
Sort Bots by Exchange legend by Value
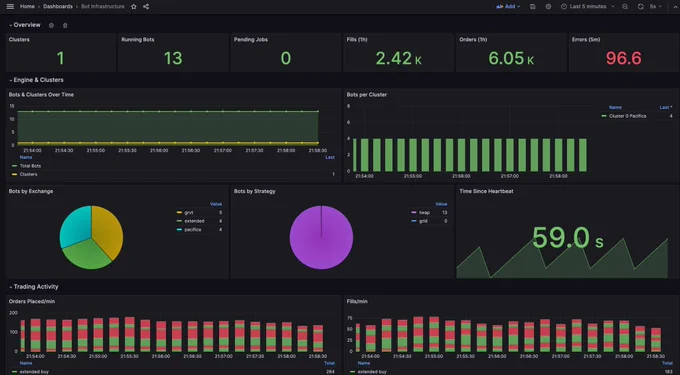pyautogui.click(x=216, y=204)
